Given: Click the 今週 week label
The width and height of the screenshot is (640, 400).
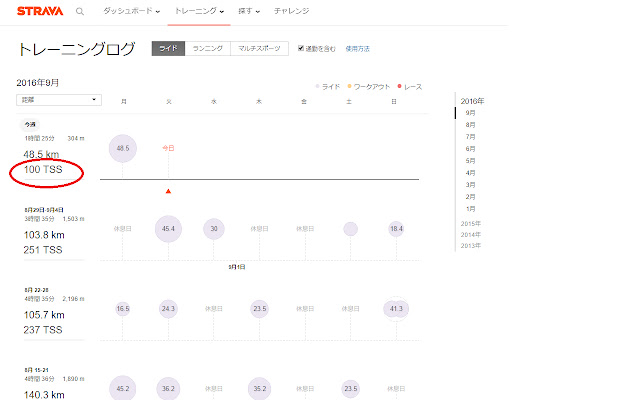Looking at the screenshot, I should [x=30, y=124].
